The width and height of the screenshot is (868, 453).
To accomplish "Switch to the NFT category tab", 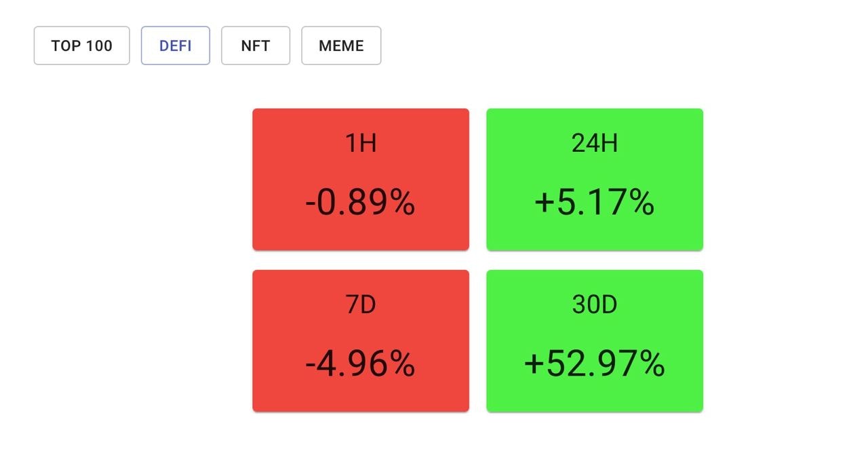I will click(256, 45).
